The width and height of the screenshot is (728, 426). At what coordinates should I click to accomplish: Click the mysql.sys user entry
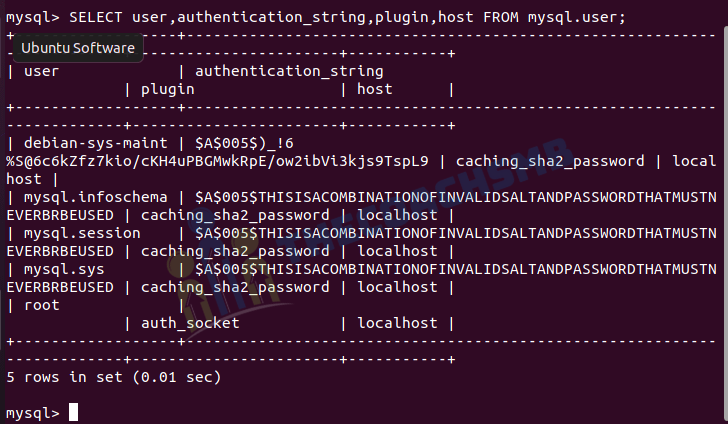click(64, 270)
